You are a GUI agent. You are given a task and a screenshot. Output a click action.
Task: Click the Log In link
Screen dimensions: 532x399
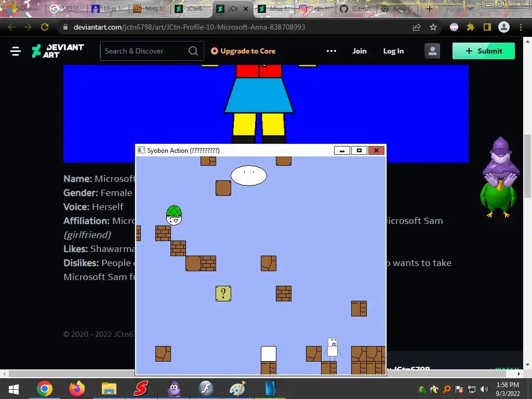393,51
